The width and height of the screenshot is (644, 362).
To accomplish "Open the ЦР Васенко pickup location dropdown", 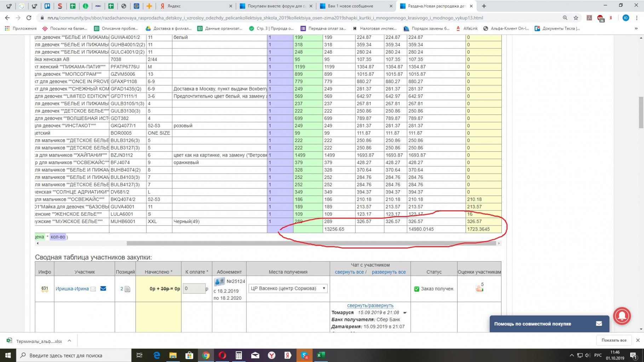I will point(288,288).
